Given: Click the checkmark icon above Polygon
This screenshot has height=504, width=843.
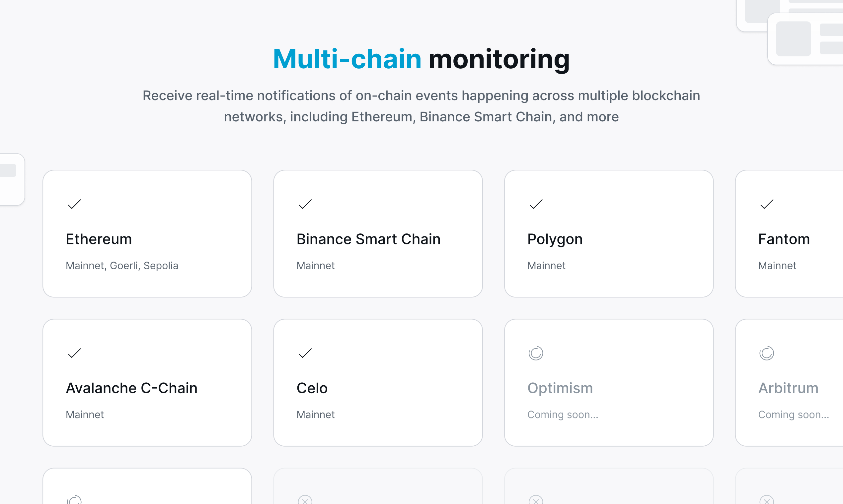Looking at the screenshot, I should 536,204.
